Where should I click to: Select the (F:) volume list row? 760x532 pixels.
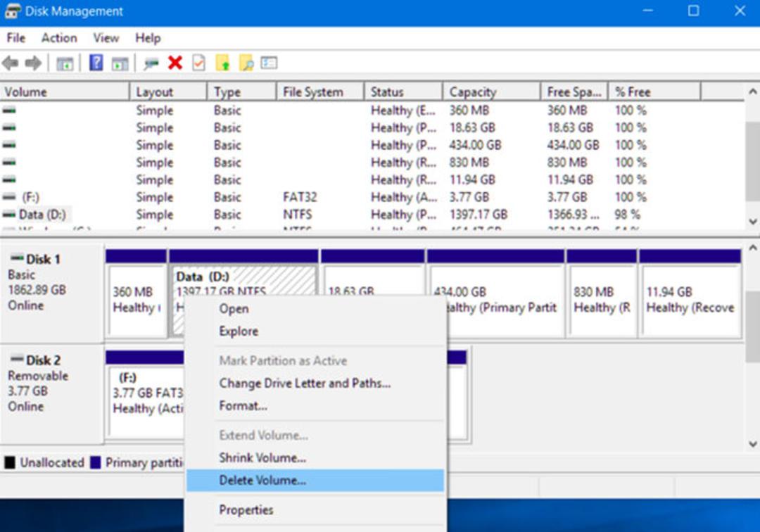[372, 197]
